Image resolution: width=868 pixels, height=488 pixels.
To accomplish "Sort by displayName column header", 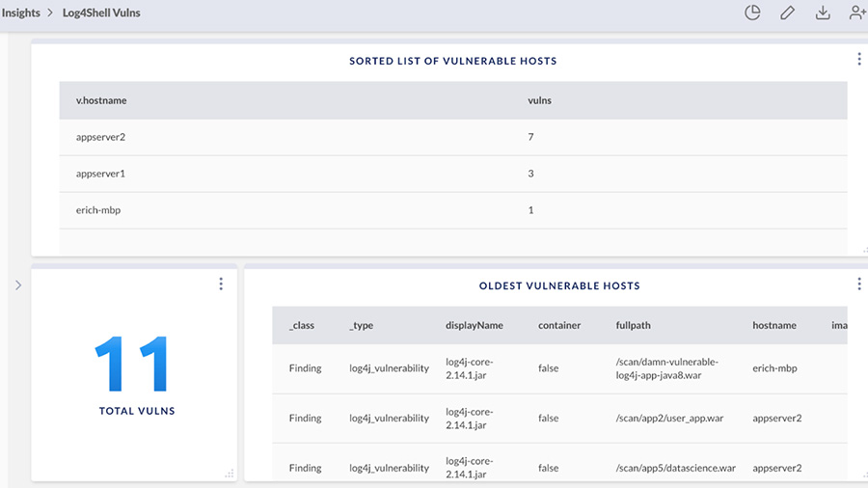I will 474,326.
